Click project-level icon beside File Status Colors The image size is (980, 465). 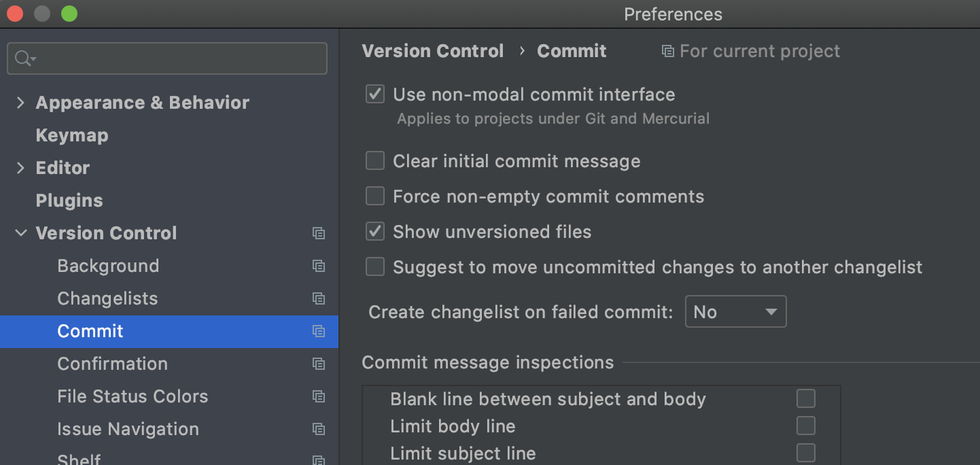[x=318, y=396]
